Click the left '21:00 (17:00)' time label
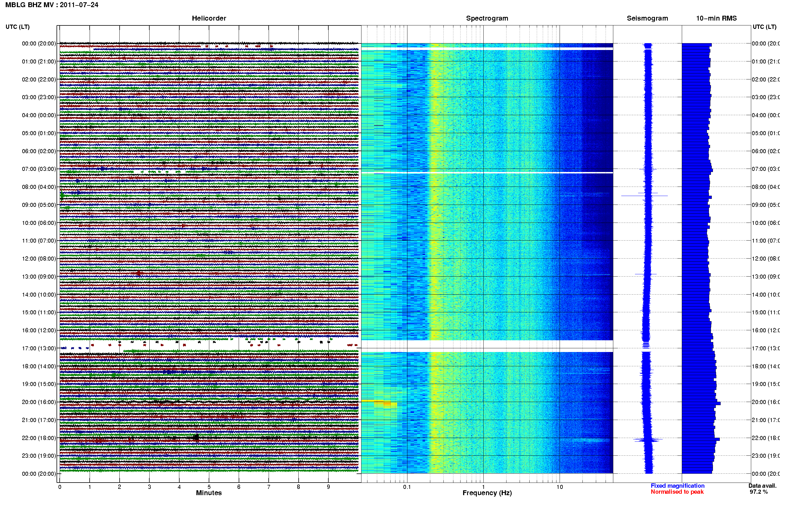This screenshot has height=508, width=812. 39,420
